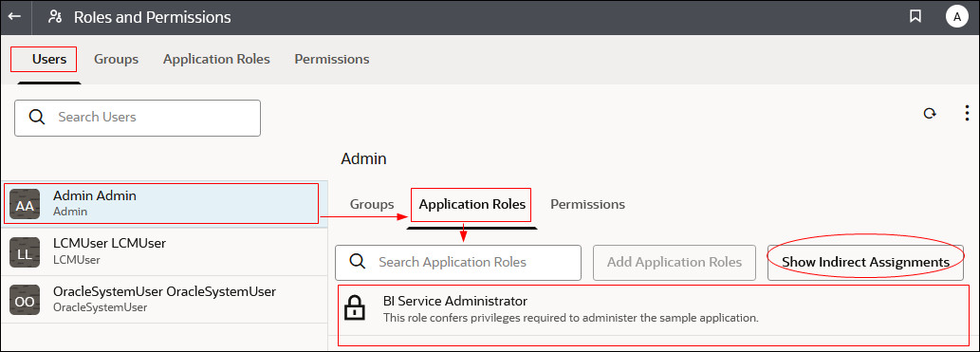Screen dimensions: 980x352
Task: Open the vertical three-dot options menu
Action: tap(967, 113)
